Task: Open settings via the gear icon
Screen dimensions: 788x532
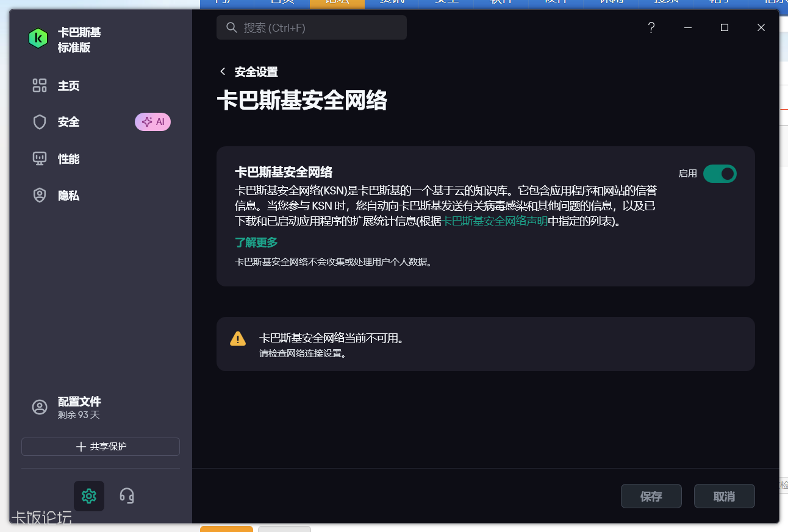Action: 89,496
